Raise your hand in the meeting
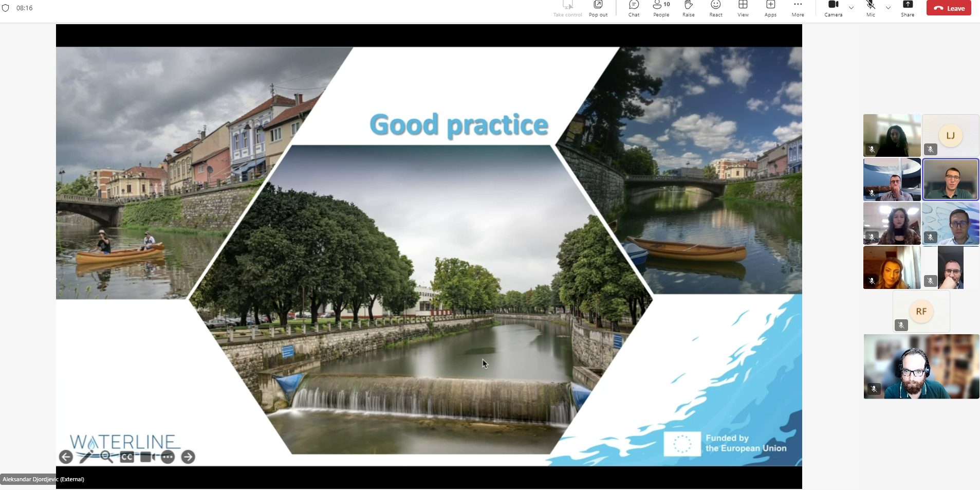 click(689, 9)
